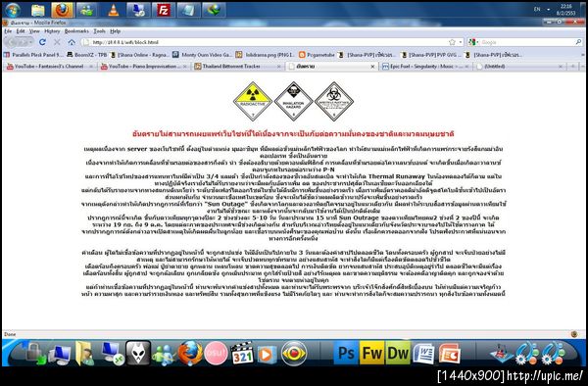Launch Firefox from the bottom dock
Image resolution: width=588 pixels, height=386 pixels.
coord(190,353)
